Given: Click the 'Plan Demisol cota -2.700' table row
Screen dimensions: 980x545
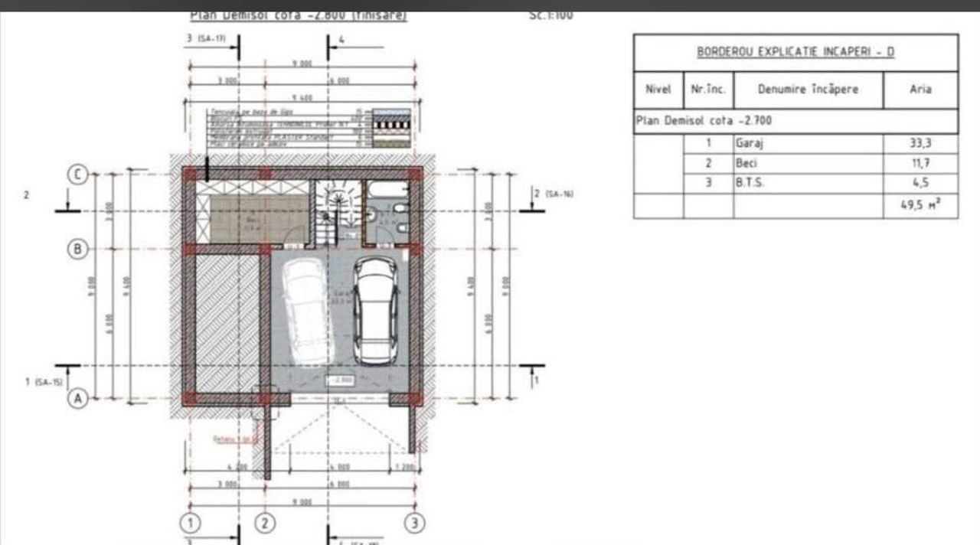Looking at the screenshot, I should pos(795,122).
